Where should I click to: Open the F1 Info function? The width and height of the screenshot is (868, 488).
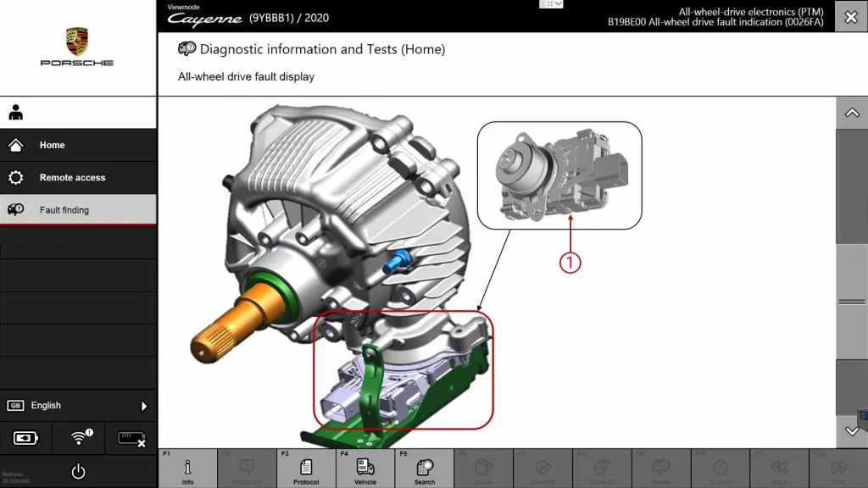coord(187,468)
